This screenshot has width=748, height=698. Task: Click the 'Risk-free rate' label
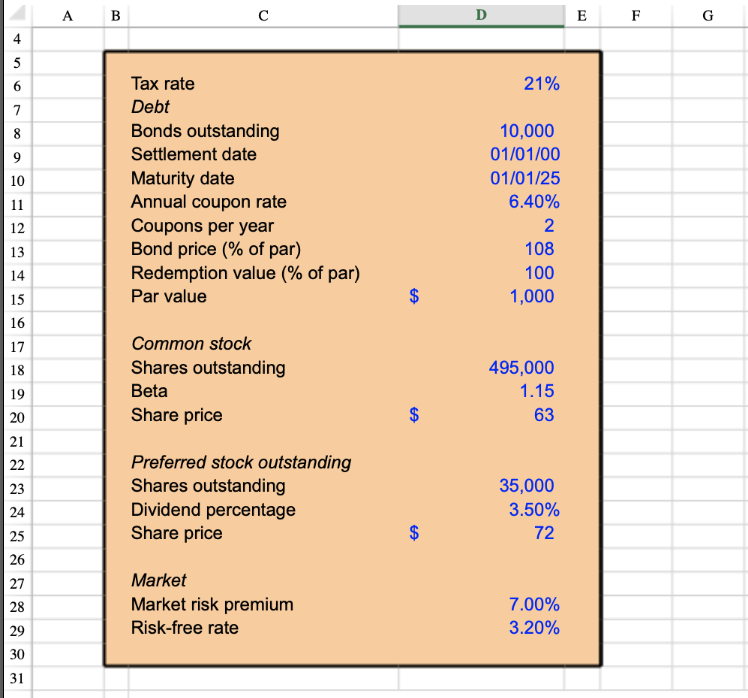[x=185, y=627]
